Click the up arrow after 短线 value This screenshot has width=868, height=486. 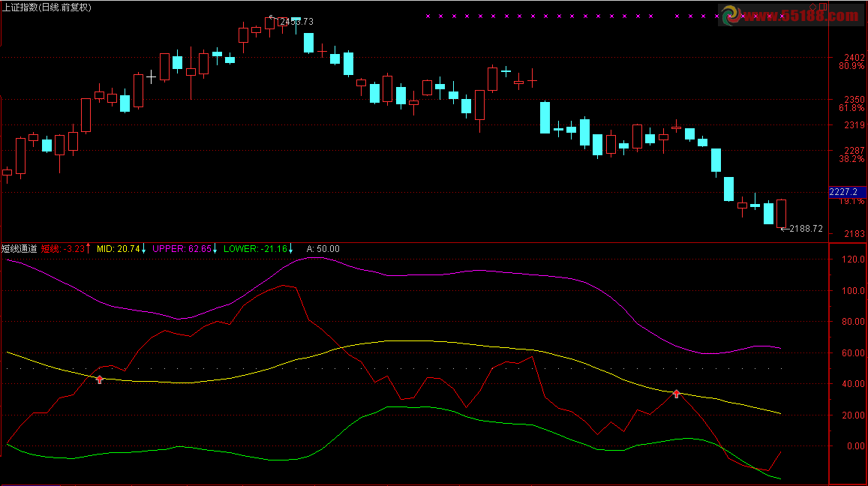pos(88,248)
